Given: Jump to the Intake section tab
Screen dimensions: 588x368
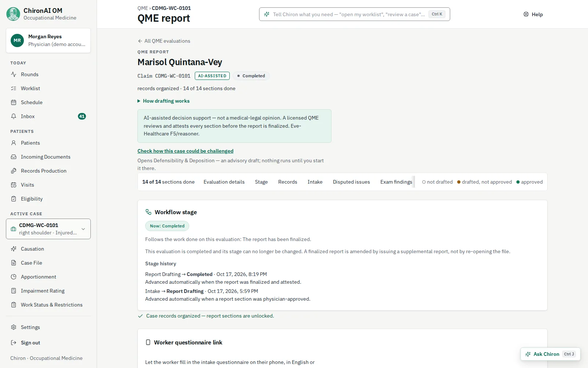Looking at the screenshot, I should [x=315, y=182].
